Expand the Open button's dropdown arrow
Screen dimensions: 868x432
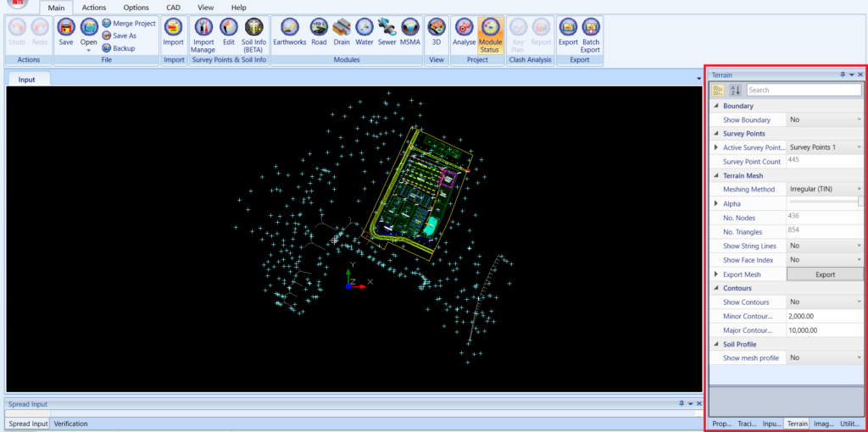pyautogui.click(x=88, y=50)
